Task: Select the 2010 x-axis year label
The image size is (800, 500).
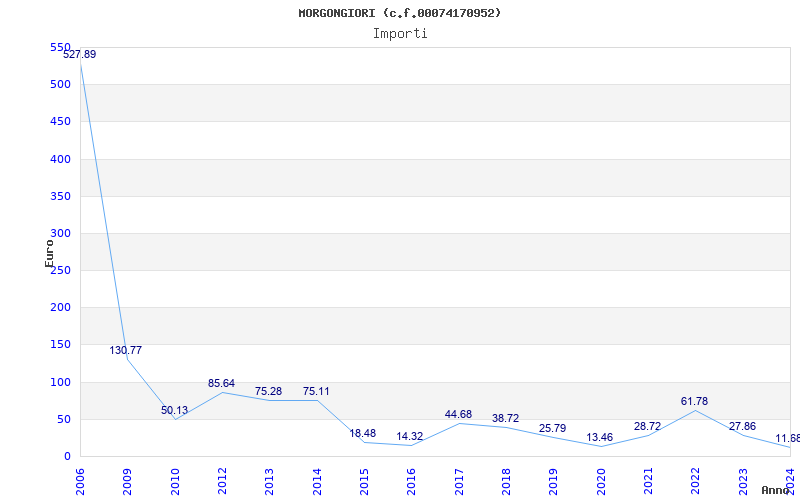Action: 175,482
